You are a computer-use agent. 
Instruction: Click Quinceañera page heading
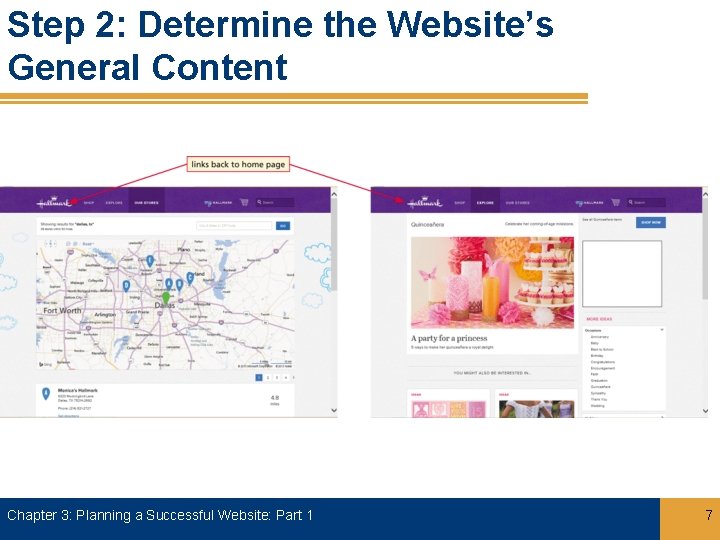pyautogui.click(x=428, y=225)
